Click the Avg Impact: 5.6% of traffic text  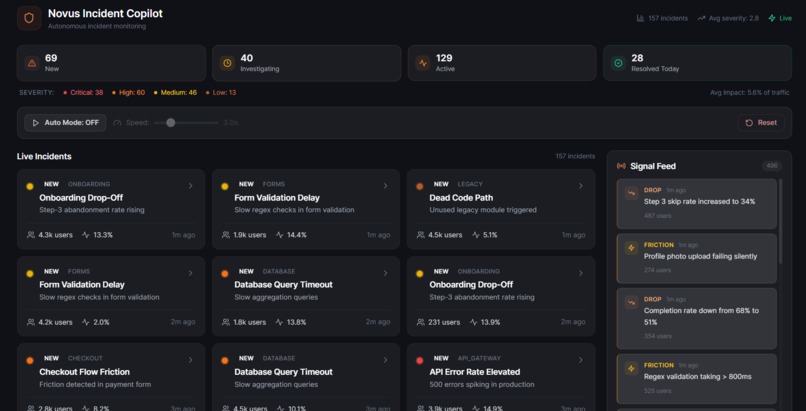point(749,92)
